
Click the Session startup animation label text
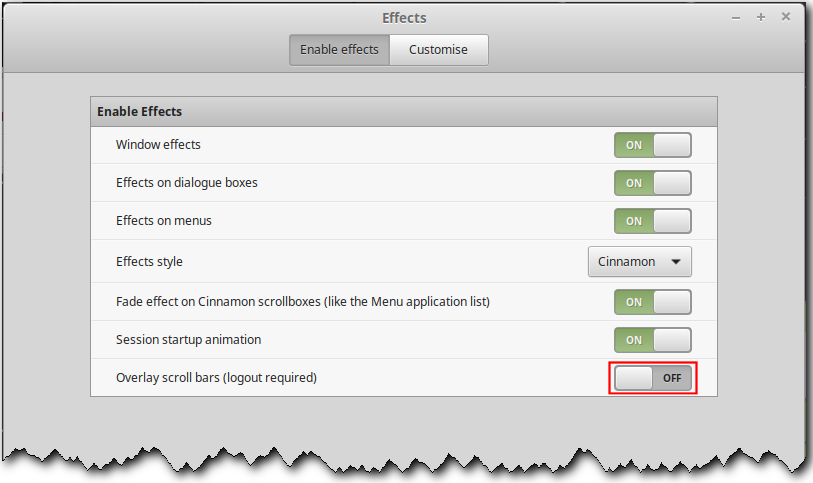(188, 340)
